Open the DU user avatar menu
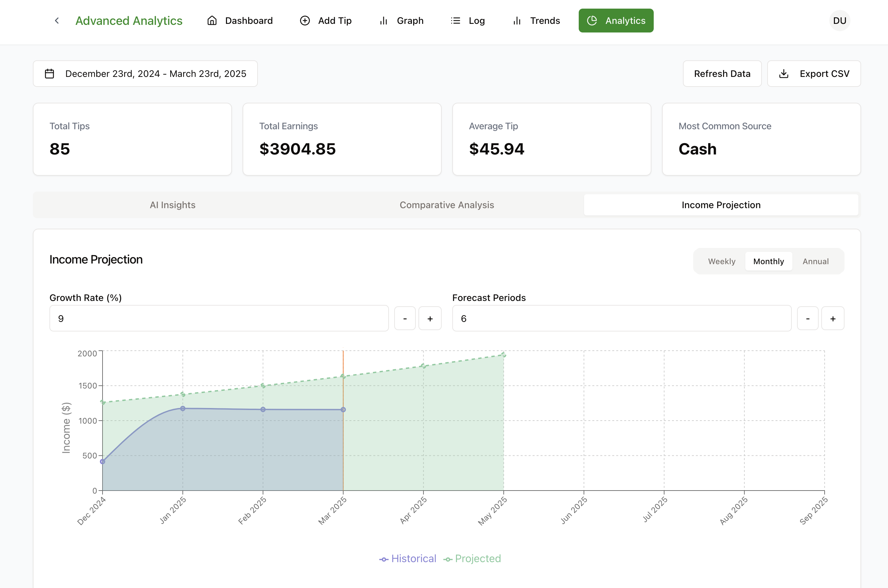The image size is (888, 588). pyautogui.click(x=839, y=21)
